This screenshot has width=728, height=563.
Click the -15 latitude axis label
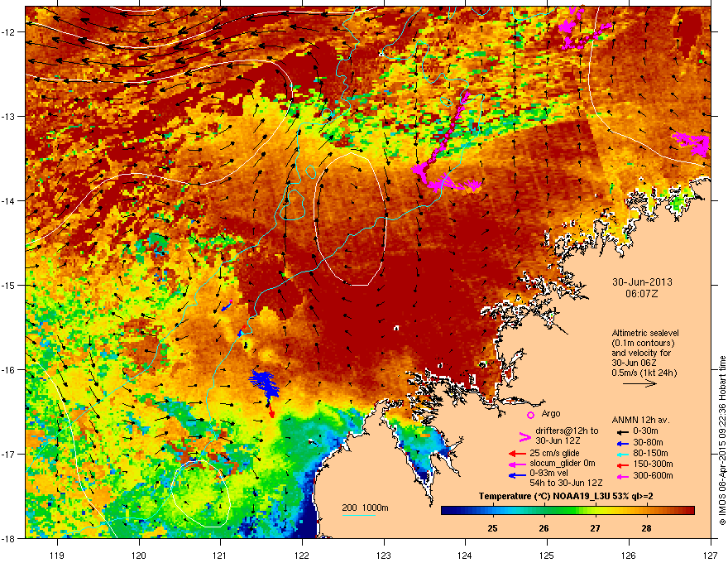[x=9, y=285]
